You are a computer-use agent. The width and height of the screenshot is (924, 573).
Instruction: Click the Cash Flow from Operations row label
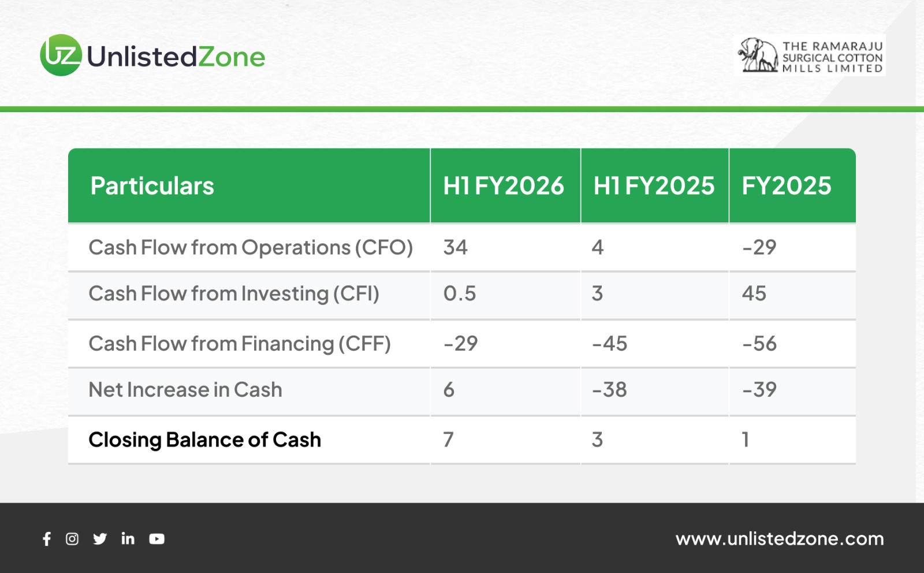tap(251, 248)
